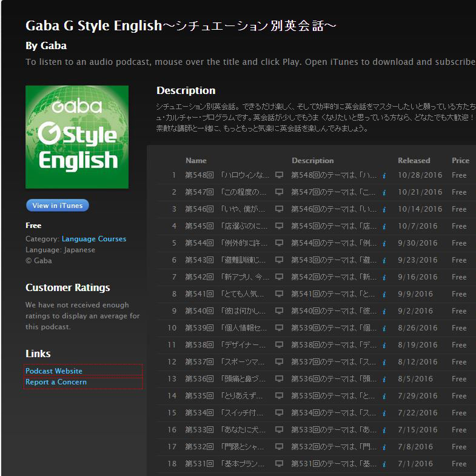Sort episodes by the Released column header

point(414,161)
